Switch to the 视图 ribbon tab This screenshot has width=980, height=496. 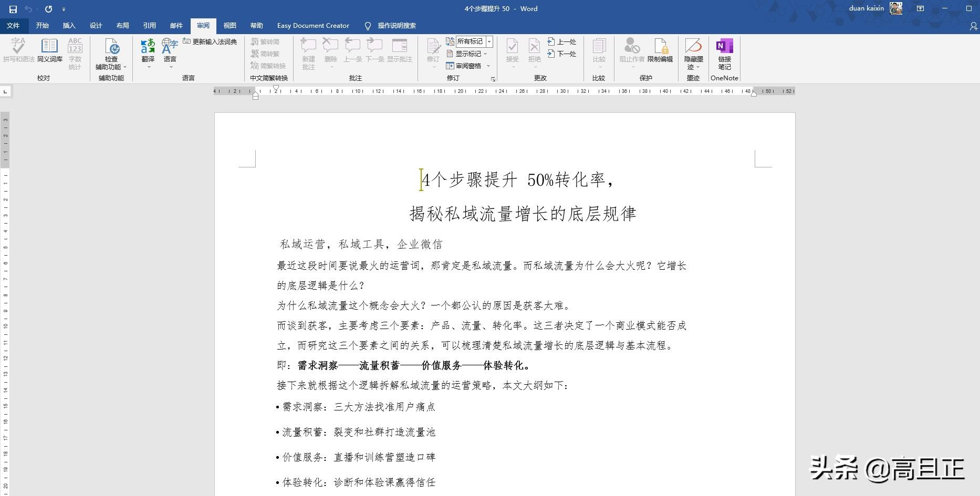[230, 25]
